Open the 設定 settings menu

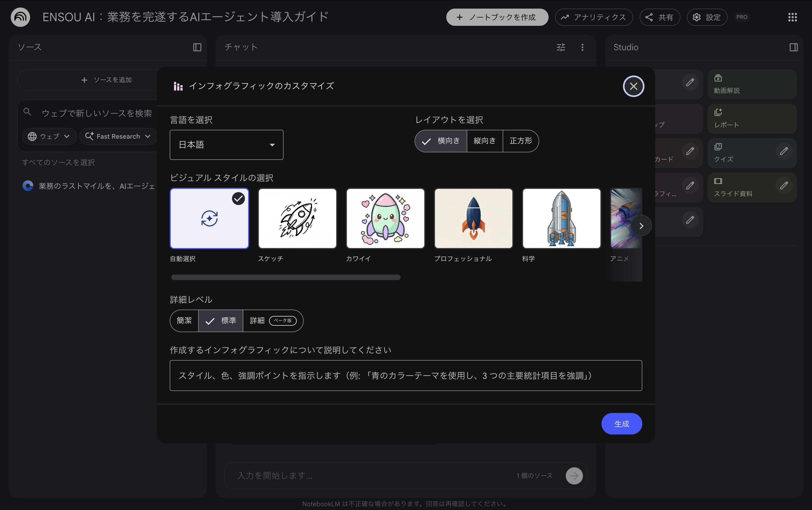point(707,17)
